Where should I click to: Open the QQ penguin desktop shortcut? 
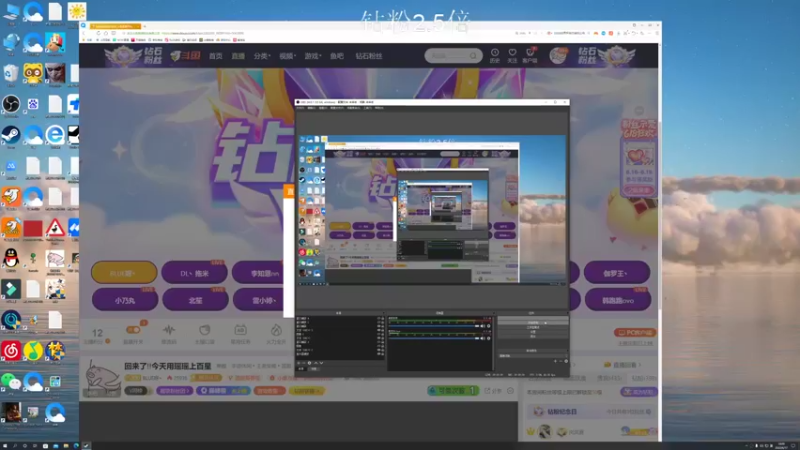coord(11,258)
